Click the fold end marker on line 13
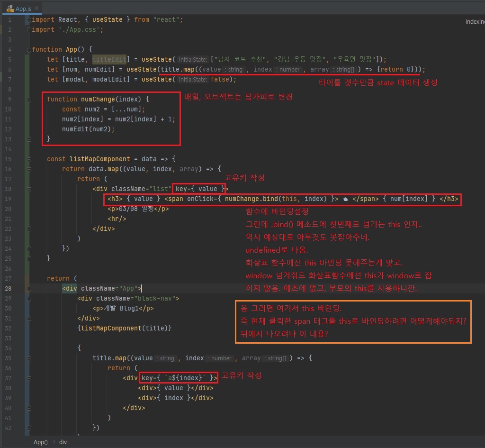Viewport: 485px width, 448px height. pyautogui.click(x=29, y=139)
